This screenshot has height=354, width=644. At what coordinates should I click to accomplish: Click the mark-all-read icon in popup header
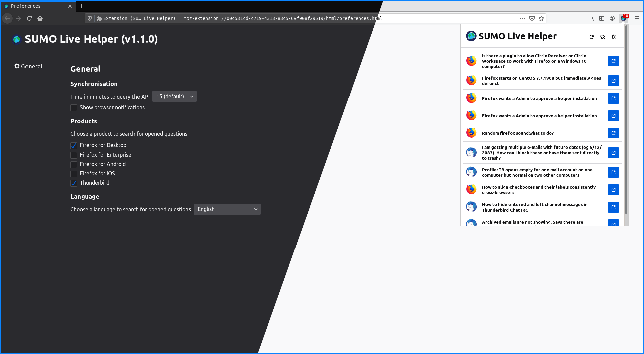tap(603, 37)
